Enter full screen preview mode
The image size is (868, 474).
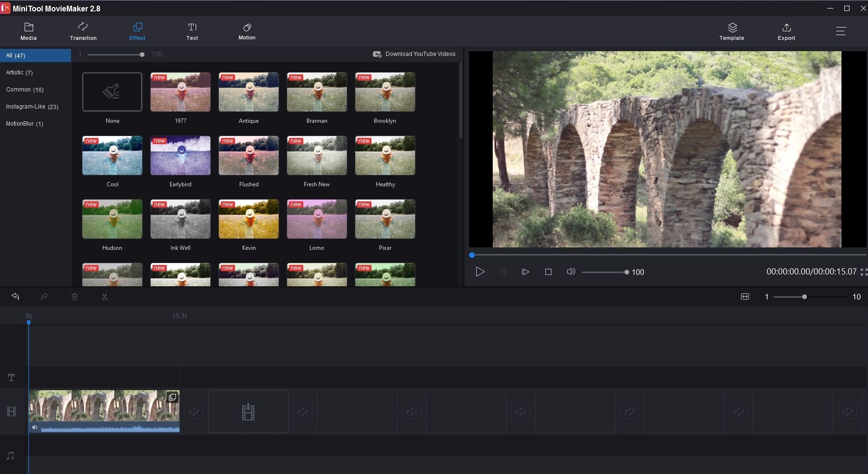pyautogui.click(x=864, y=272)
